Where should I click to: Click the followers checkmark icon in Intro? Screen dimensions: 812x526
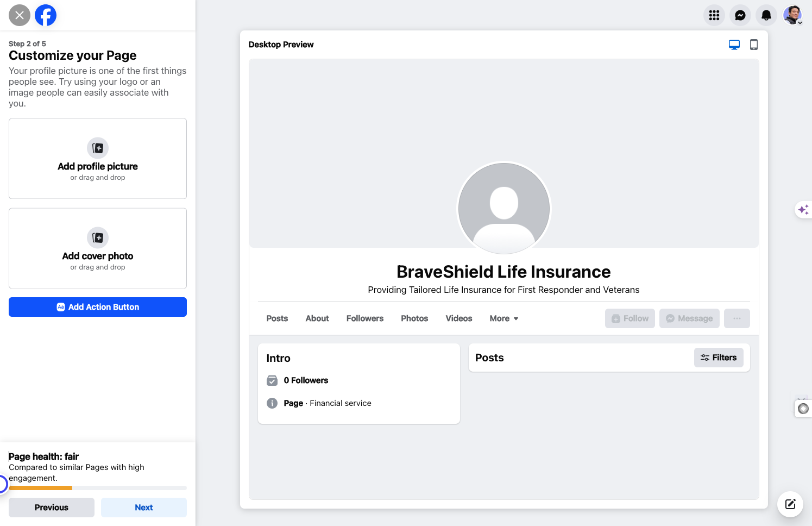coord(272,380)
